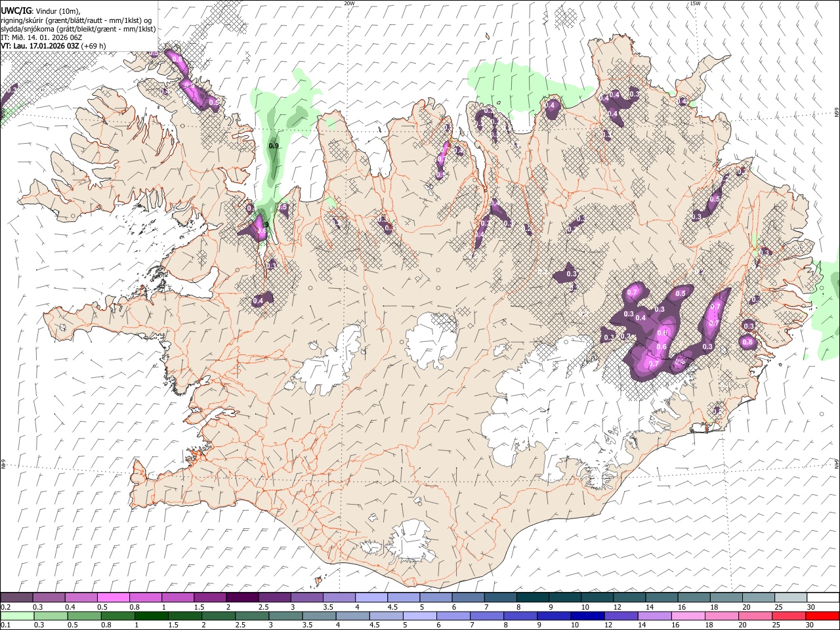
Task: Pick the light lavender 4 swatch in upper legend
Action: click(x=371, y=597)
